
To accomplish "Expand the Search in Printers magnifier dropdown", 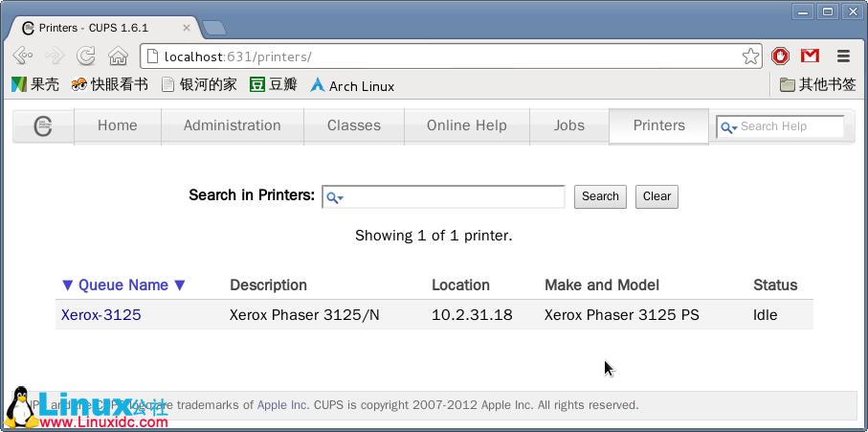I will click(x=335, y=197).
